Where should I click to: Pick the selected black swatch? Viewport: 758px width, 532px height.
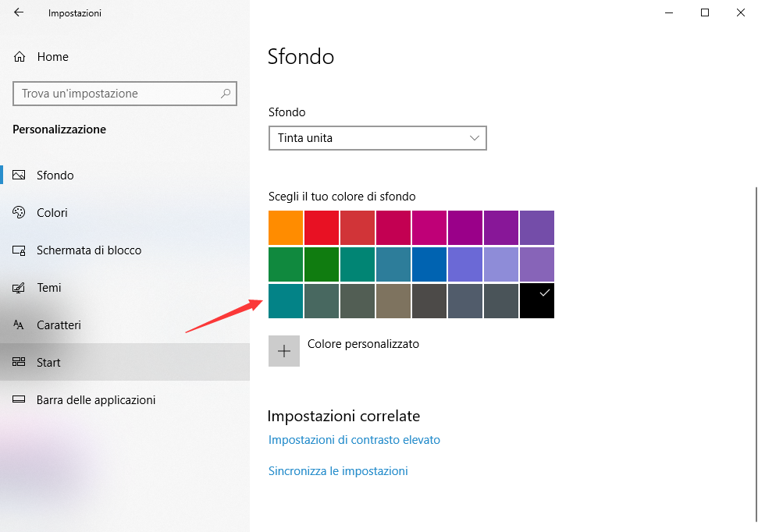pyautogui.click(x=537, y=301)
